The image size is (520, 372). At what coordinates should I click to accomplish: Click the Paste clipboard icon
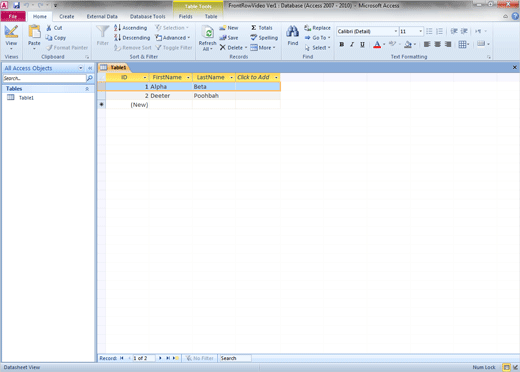pyautogui.click(x=34, y=32)
